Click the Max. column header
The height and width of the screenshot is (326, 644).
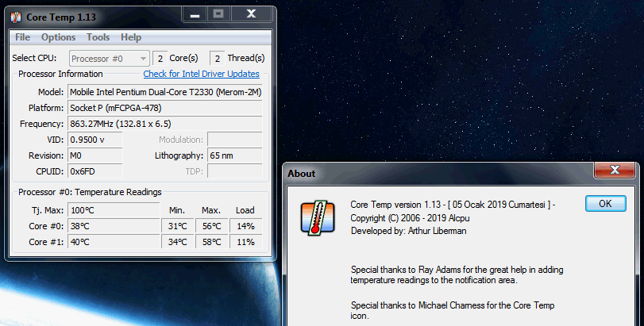(211, 210)
